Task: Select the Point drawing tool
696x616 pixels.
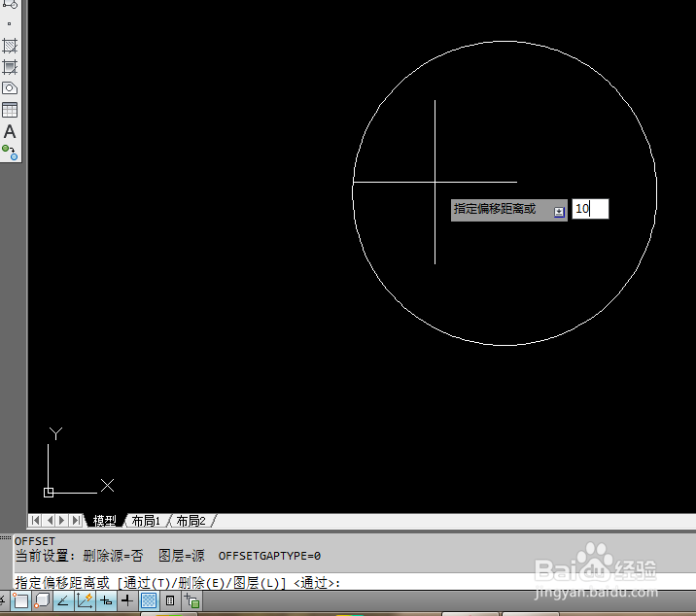Action: pyautogui.click(x=10, y=24)
